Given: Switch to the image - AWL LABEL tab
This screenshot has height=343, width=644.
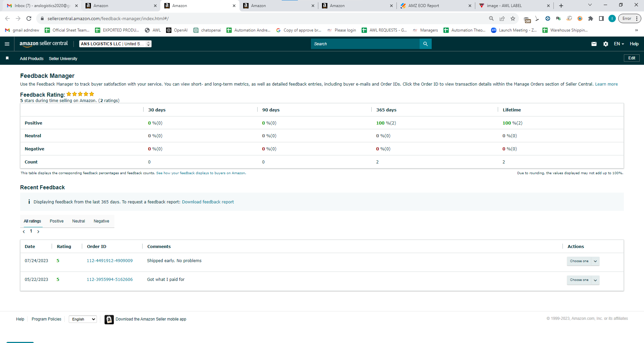Looking at the screenshot, I should [515, 6].
